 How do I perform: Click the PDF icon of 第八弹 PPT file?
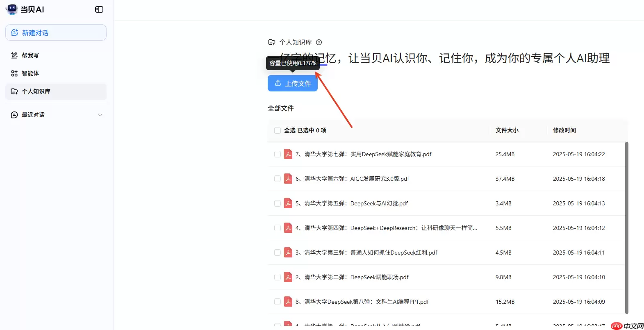pyautogui.click(x=288, y=302)
